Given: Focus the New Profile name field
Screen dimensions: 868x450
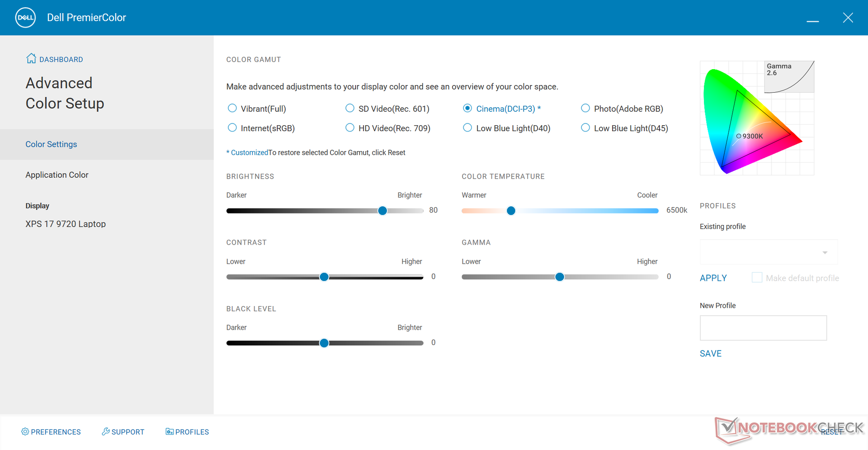Looking at the screenshot, I should 763,328.
